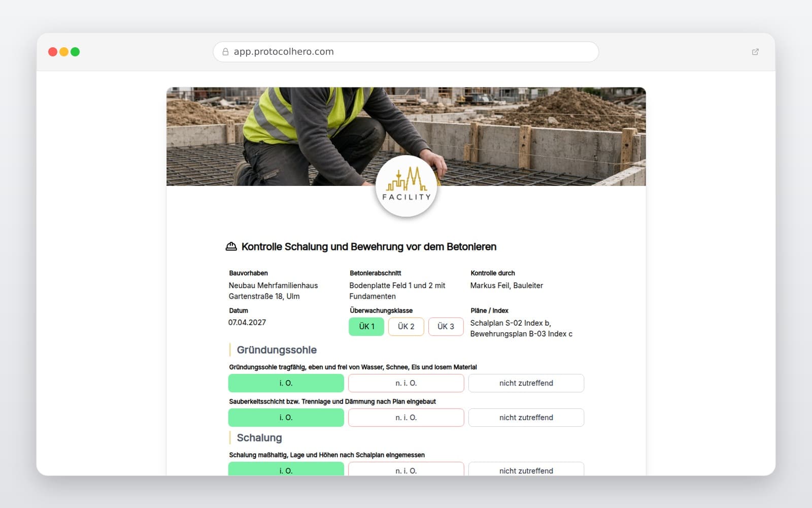Click the date value 07.04.2027

coord(247,323)
